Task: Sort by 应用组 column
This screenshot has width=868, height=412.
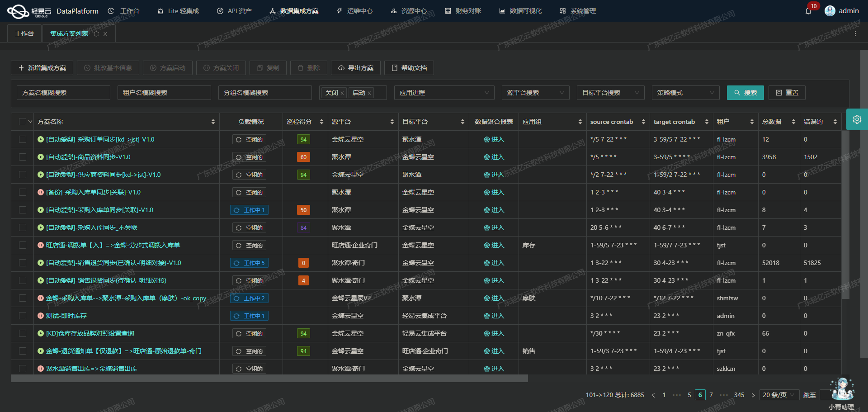Action: (580, 122)
